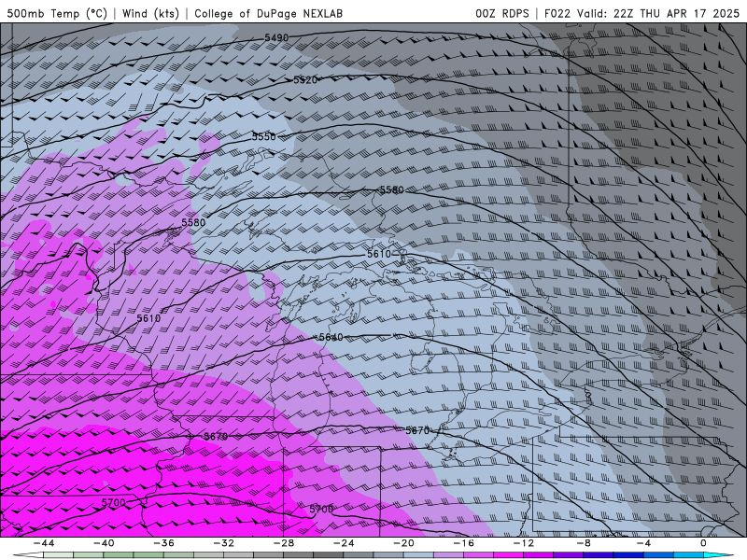Select the -16 colorbar tick label
The height and width of the screenshot is (560, 747).
tap(464, 543)
